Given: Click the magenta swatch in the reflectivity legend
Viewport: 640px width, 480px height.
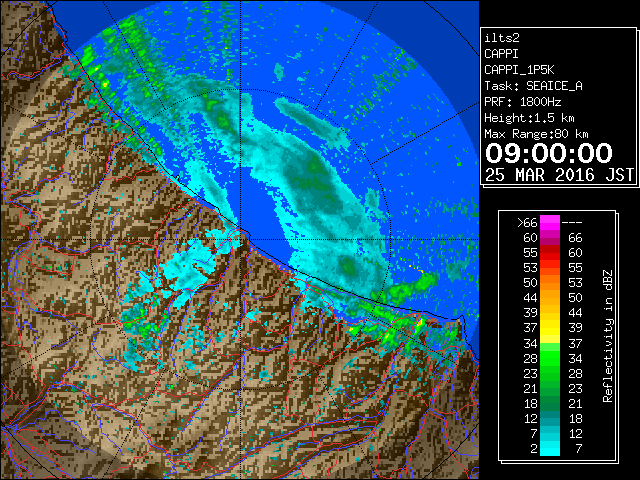Looking at the screenshot, I should tap(550, 224).
